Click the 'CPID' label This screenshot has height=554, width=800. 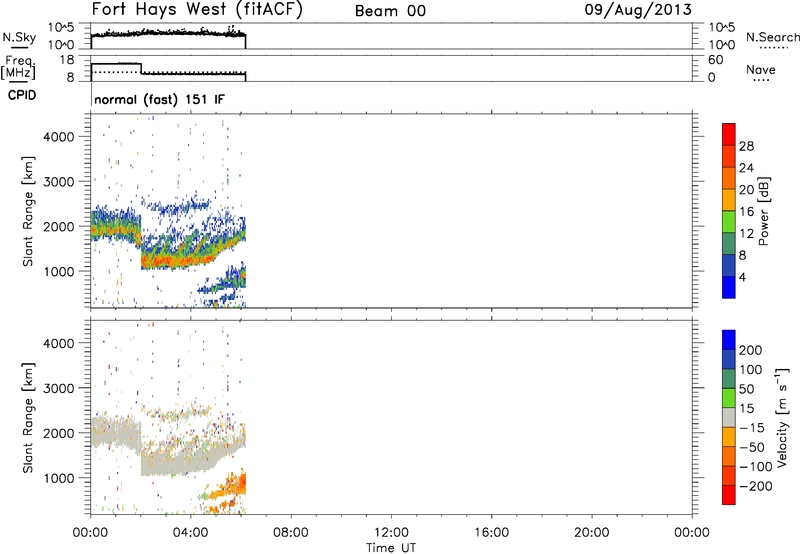[x=22, y=95]
